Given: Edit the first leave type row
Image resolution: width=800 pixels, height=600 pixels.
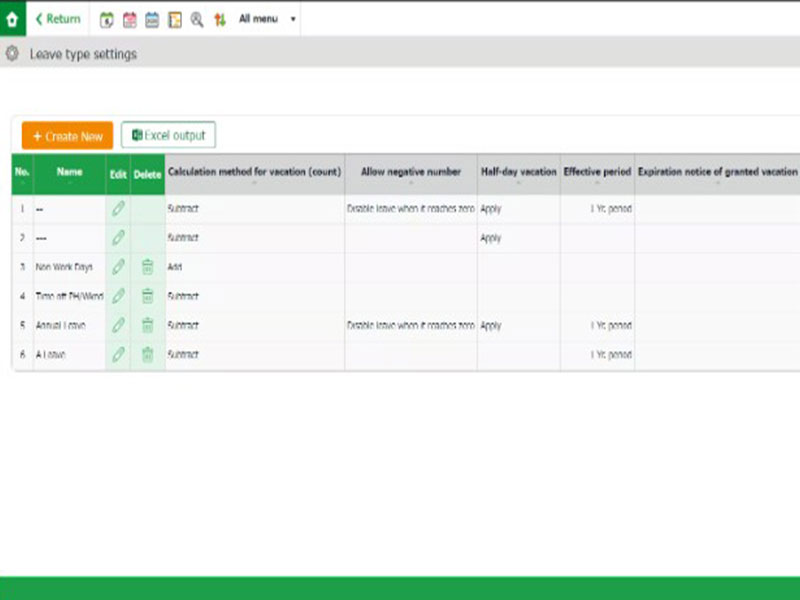Looking at the screenshot, I should coord(118,209).
